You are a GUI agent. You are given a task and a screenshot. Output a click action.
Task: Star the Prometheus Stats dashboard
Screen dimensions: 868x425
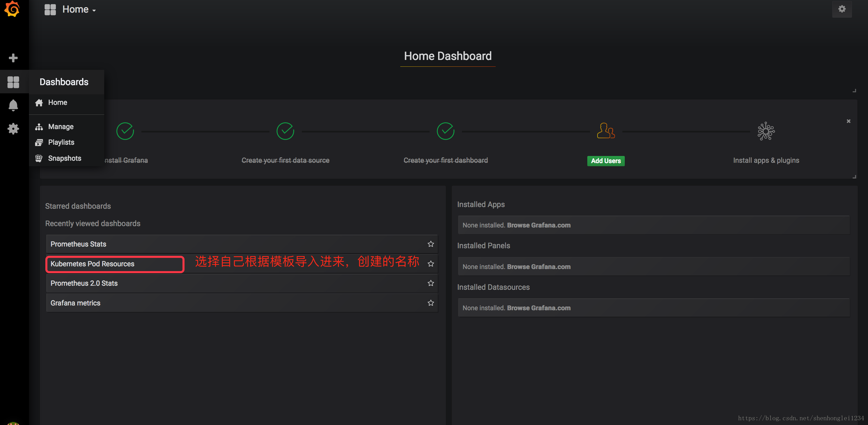tap(431, 244)
